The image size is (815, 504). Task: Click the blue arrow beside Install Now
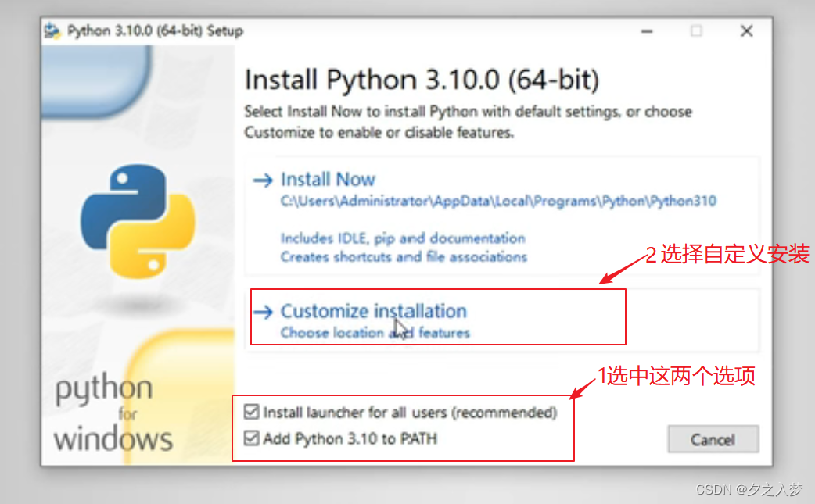(262, 179)
